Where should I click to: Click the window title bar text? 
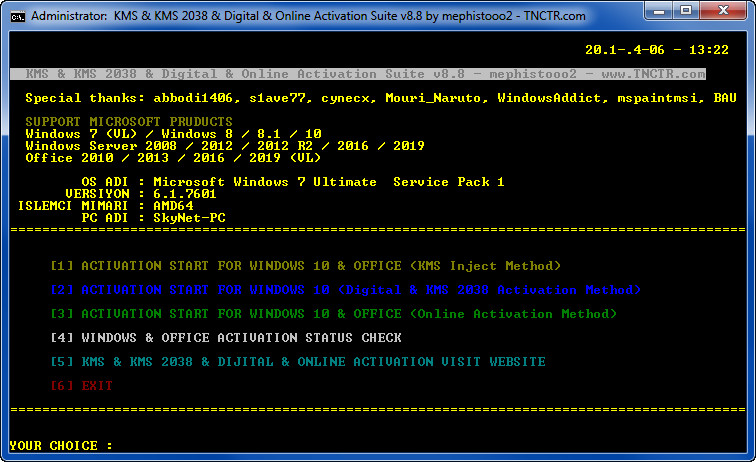pos(309,16)
